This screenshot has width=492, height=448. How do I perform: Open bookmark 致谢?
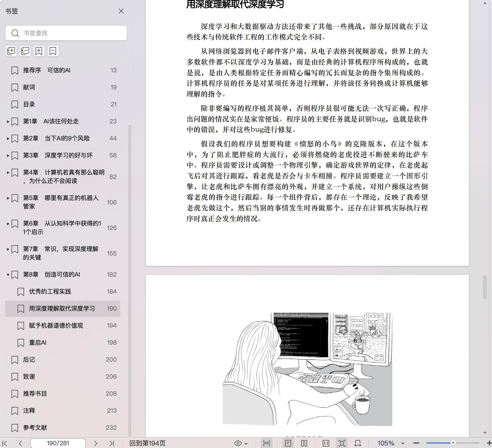63,377
